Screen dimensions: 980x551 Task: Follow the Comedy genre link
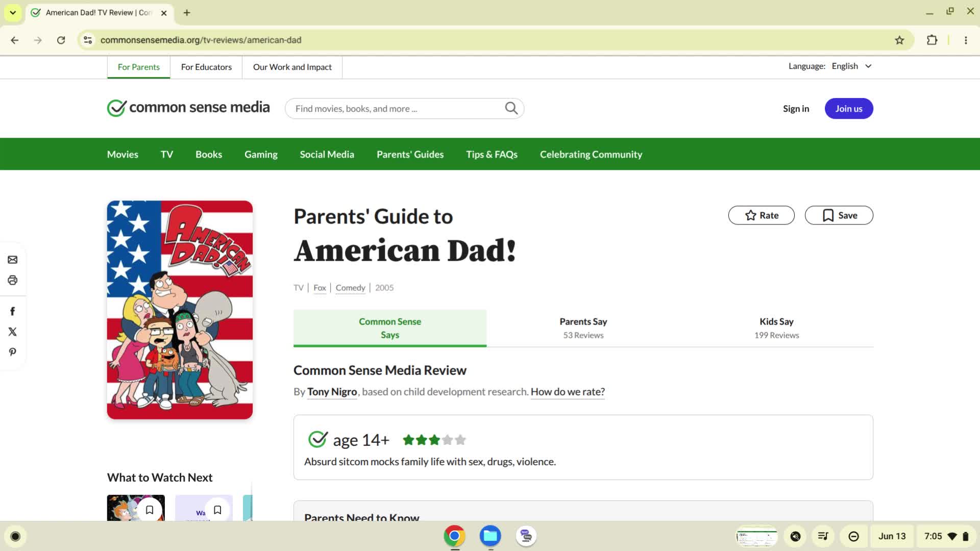[x=350, y=288]
